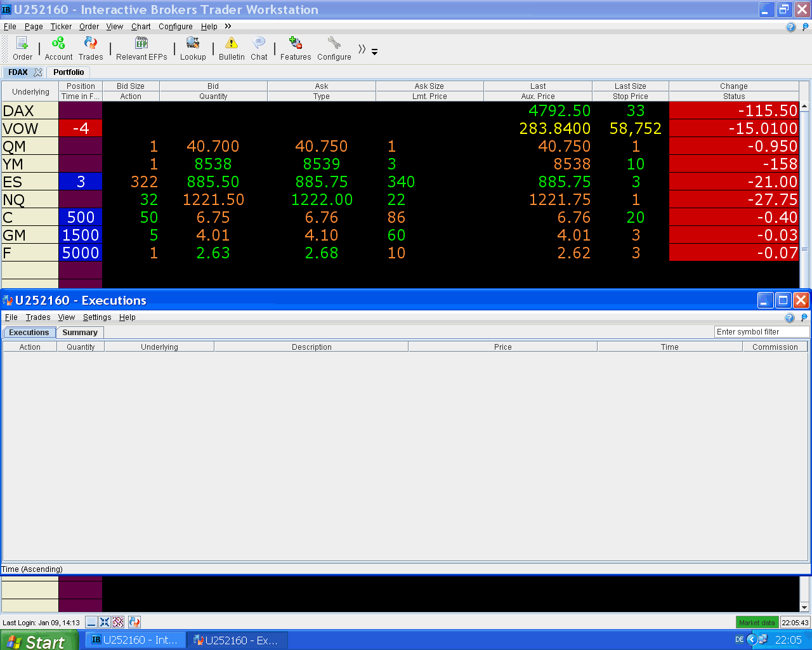The width and height of the screenshot is (812, 650).
Task: Click the collapse arrows icon in status bar
Action: click(105, 622)
